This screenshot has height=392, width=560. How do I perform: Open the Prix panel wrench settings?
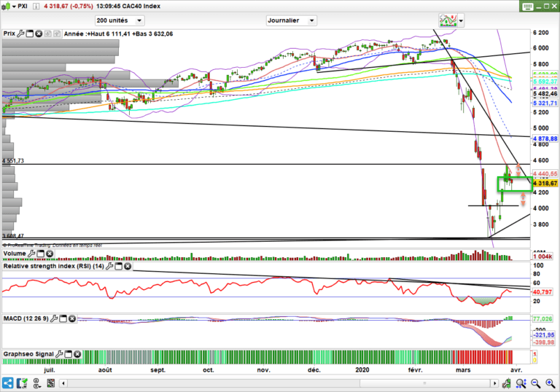(20, 34)
